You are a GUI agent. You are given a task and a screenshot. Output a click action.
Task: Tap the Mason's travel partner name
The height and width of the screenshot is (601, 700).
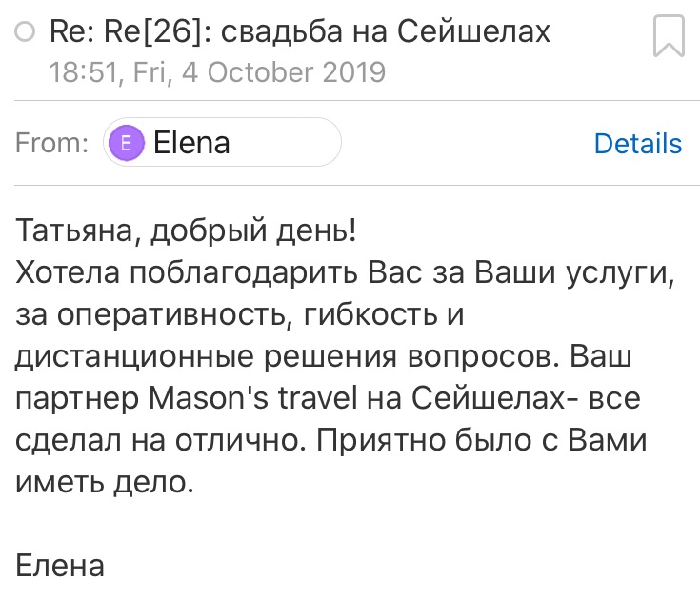253,398
